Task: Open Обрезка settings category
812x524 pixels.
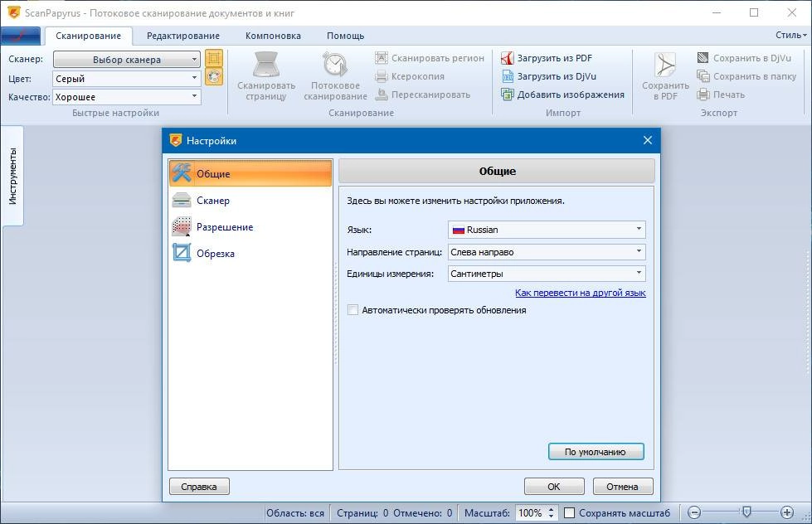Action: pos(250,253)
